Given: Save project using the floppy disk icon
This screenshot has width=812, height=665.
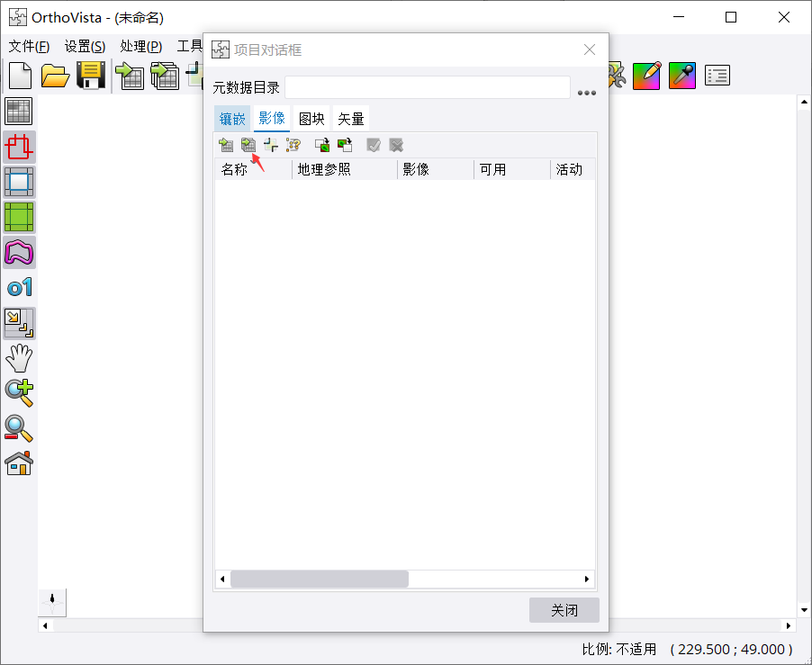Looking at the screenshot, I should pos(91,76).
